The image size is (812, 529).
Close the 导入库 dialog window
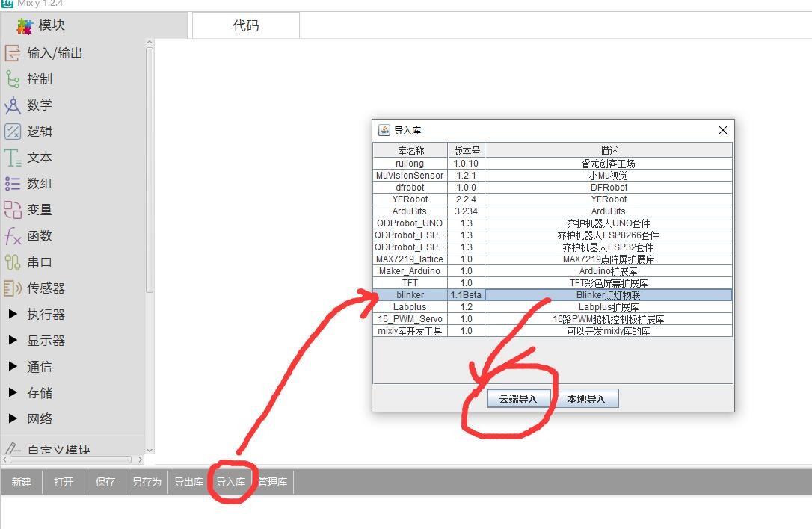(x=722, y=130)
